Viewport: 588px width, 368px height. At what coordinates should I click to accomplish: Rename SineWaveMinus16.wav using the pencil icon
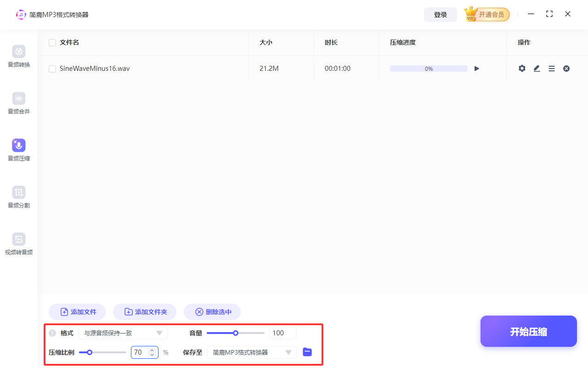(537, 68)
